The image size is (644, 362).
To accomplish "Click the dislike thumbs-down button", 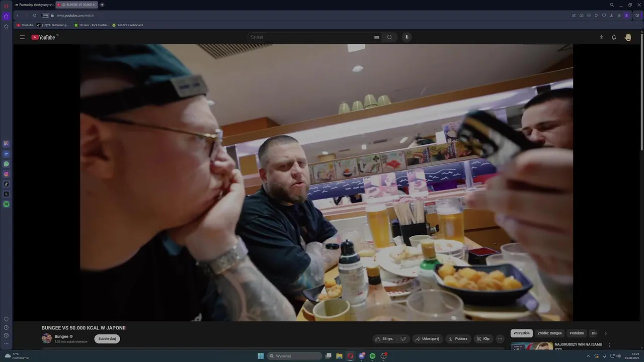I will [x=403, y=339].
